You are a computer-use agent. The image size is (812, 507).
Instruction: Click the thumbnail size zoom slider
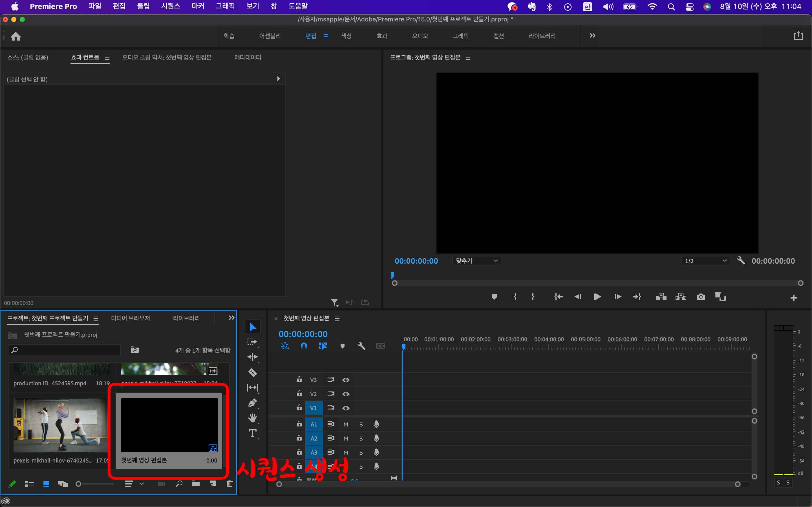(78, 484)
